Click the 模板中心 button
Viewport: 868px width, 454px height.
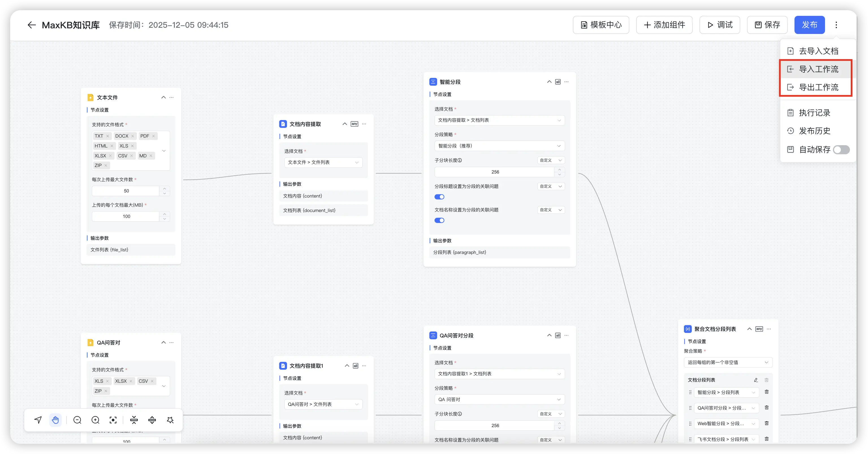tap(601, 25)
